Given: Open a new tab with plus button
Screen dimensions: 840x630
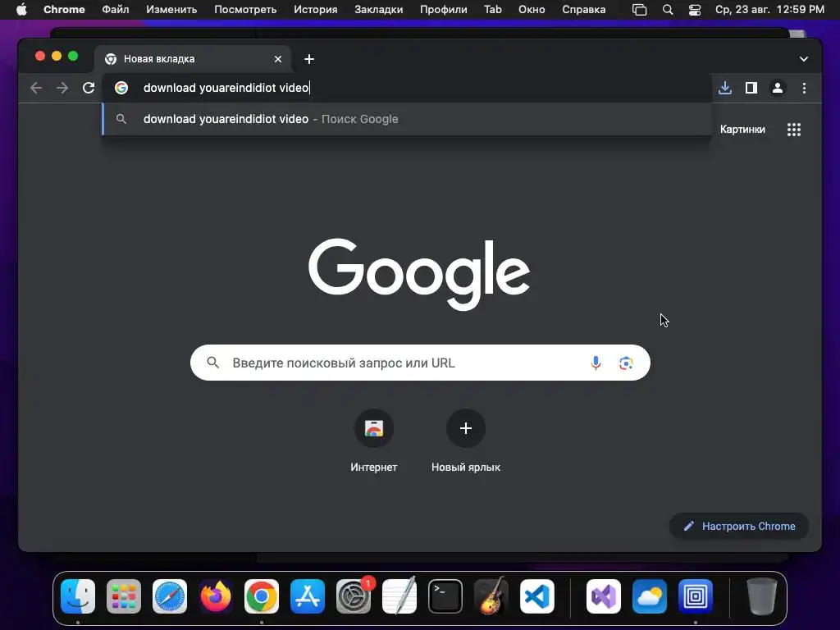Looking at the screenshot, I should point(309,59).
